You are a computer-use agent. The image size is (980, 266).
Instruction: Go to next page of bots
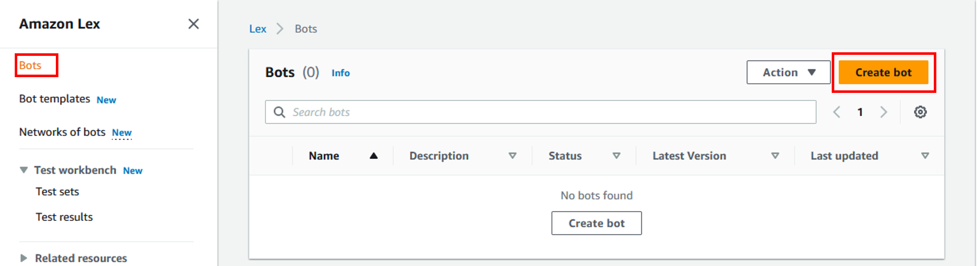pos(884,112)
